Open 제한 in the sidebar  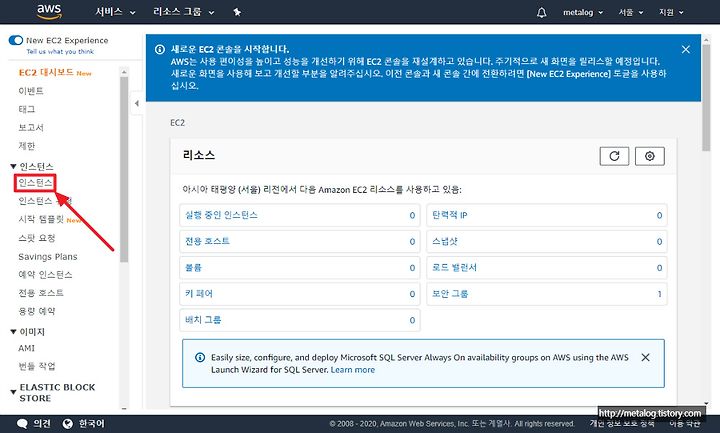[27, 146]
